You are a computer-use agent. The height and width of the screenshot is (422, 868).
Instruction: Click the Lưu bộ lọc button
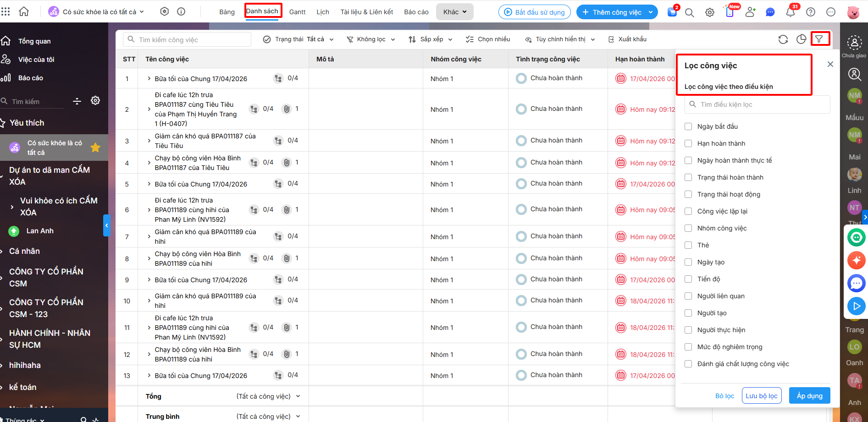(x=761, y=396)
